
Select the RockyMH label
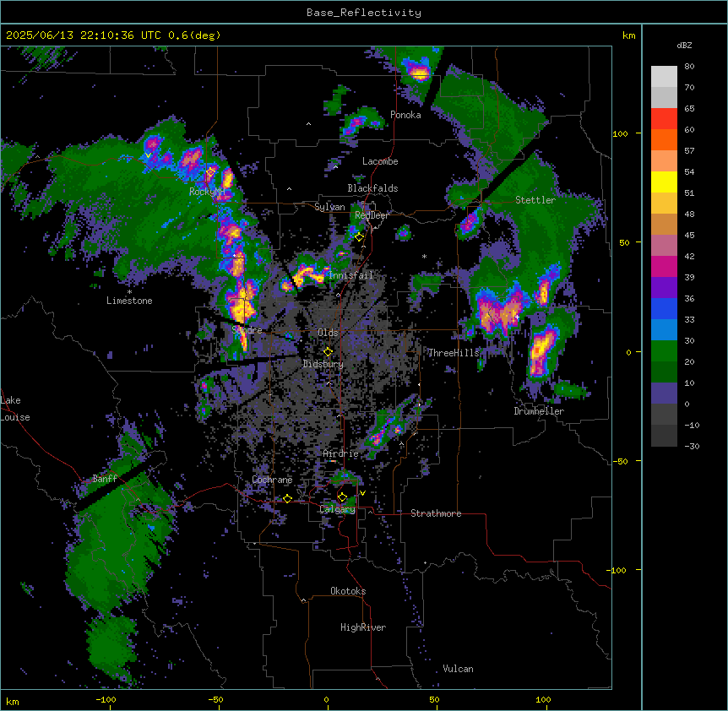(x=207, y=192)
